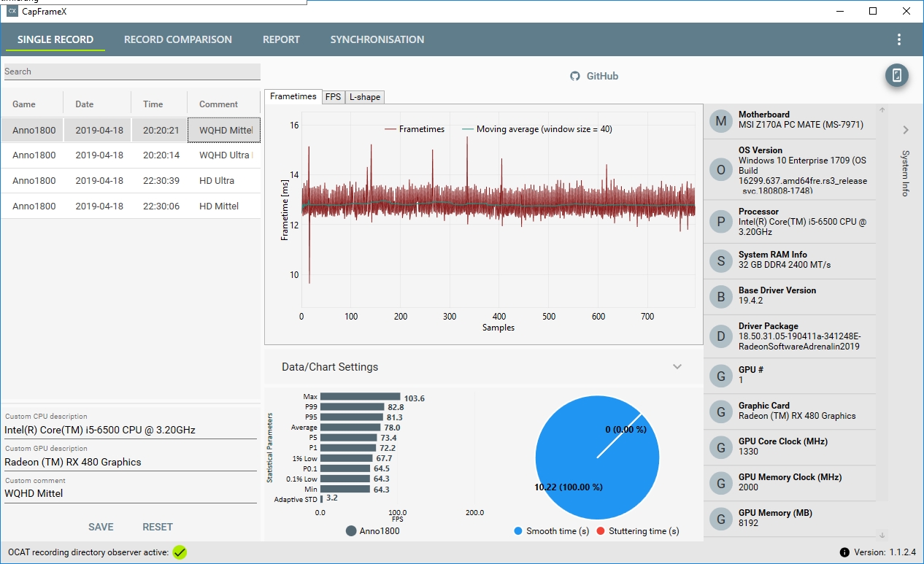Click the Driver Package 'D' avatar icon
This screenshot has height=564, width=924.
[721, 336]
